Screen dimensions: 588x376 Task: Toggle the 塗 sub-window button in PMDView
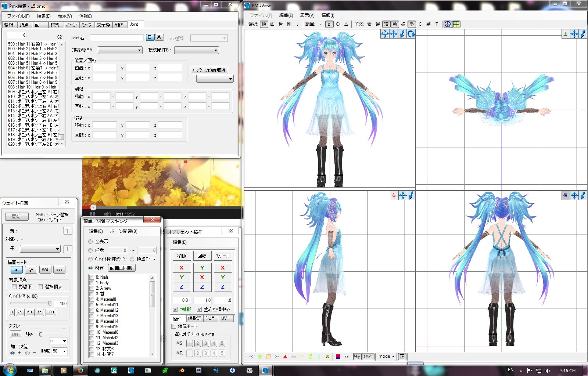(x=412, y=24)
